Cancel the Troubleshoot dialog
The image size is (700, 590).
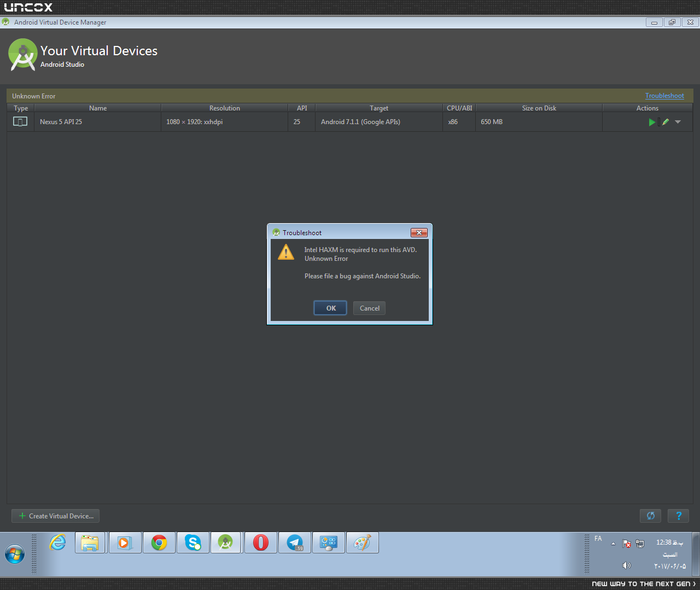370,308
